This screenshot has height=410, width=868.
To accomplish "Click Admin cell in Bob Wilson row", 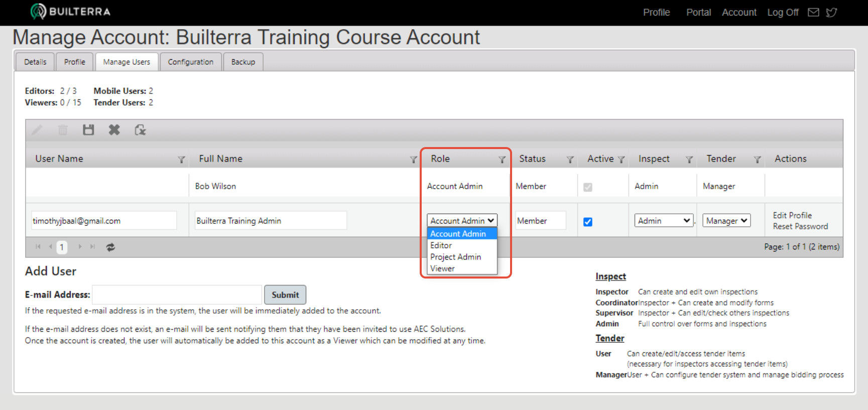I will (x=646, y=186).
